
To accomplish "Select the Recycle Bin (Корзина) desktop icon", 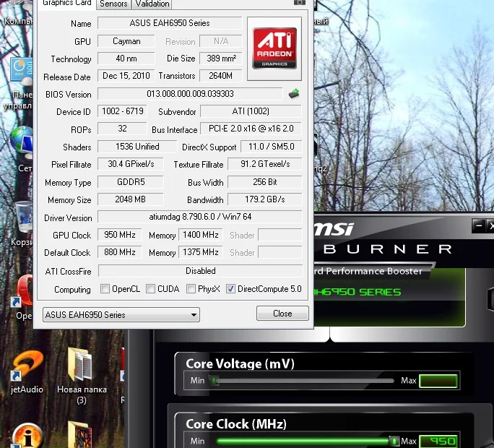I will pyautogui.click(x=23, y=224).
